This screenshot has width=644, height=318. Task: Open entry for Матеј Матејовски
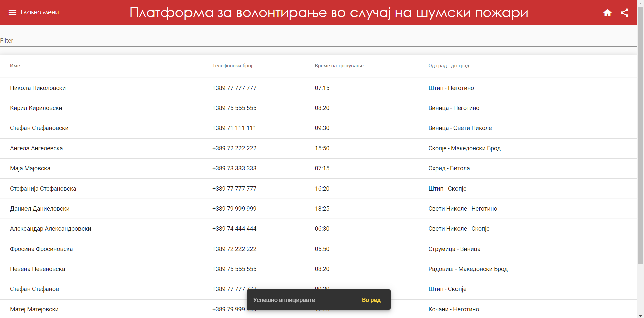(34, 309)
